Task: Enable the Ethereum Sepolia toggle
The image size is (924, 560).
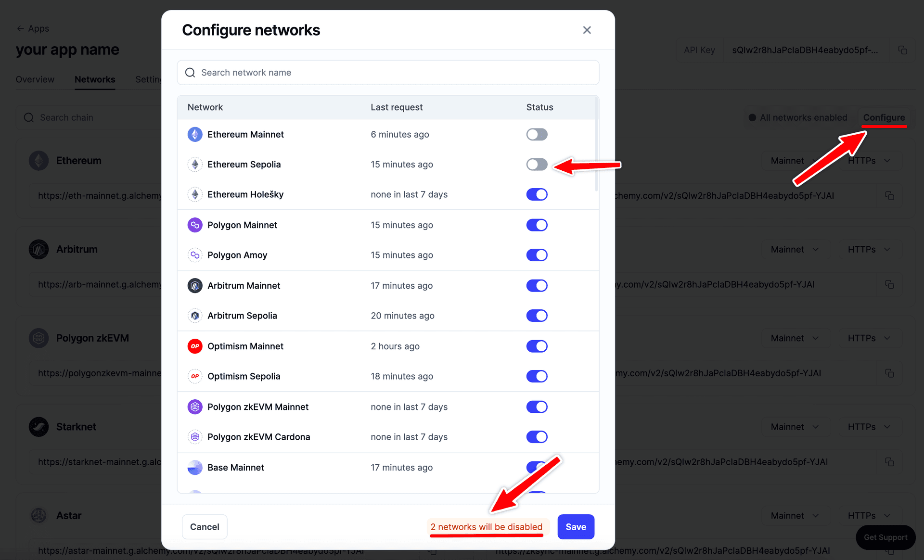Action: pos(537,165)
